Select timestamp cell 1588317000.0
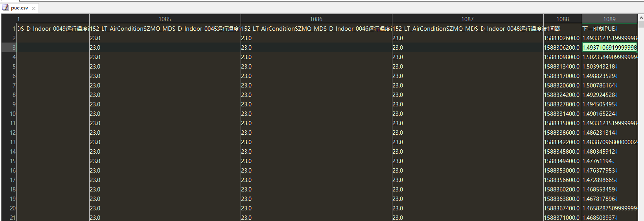The height and width of the screenshot is (221, 644). [563, 76]
